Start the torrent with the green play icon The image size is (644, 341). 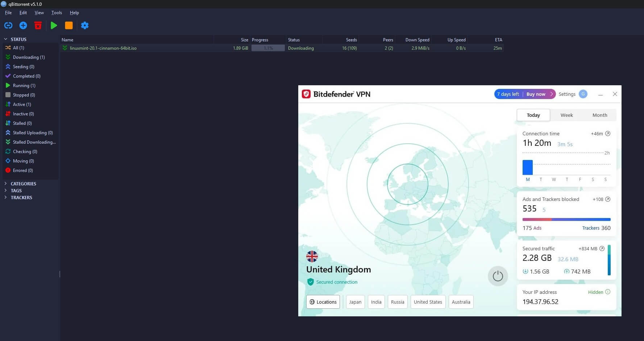coord(54,25)
